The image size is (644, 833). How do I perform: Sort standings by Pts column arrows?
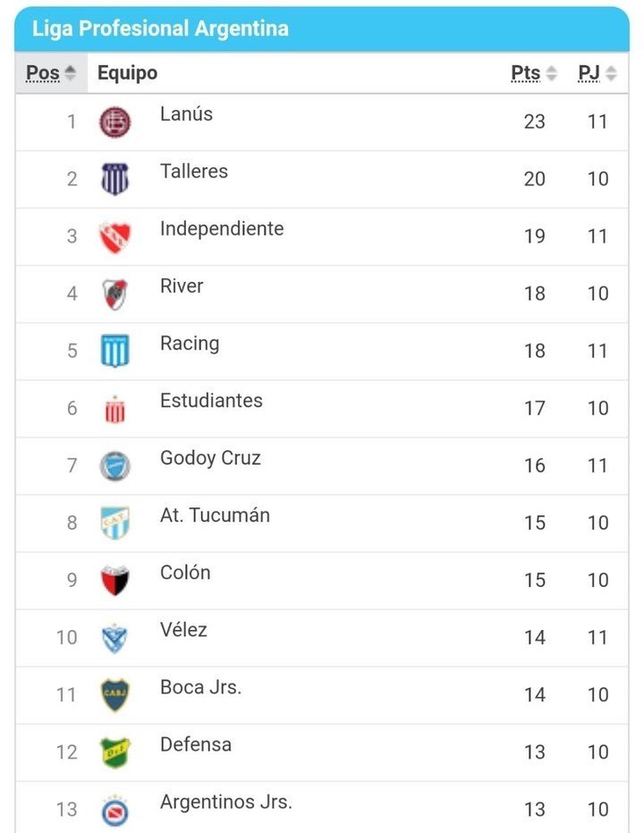(552, 73)
